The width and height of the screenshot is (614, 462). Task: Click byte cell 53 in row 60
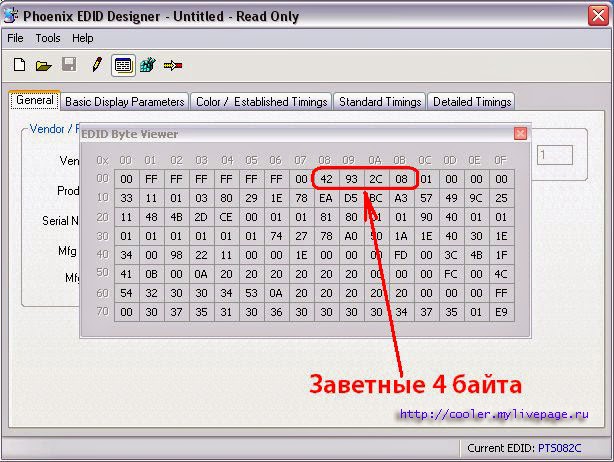(251, 293)
